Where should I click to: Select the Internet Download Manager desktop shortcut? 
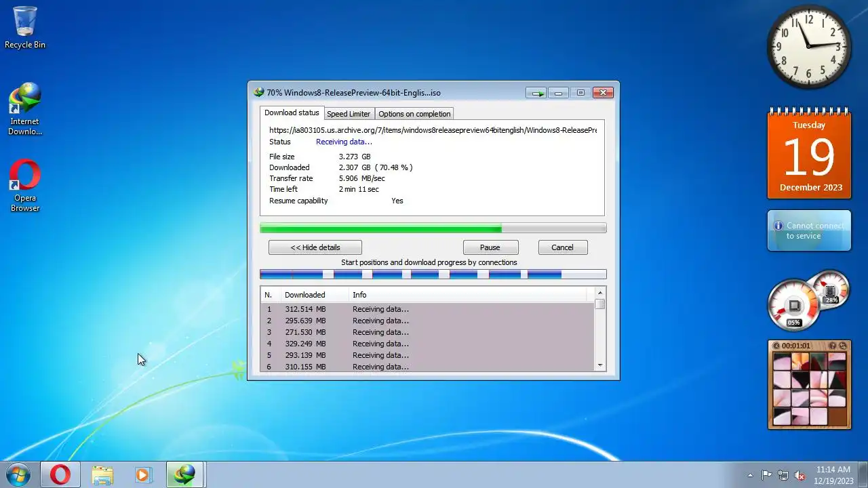pos(25,109)
